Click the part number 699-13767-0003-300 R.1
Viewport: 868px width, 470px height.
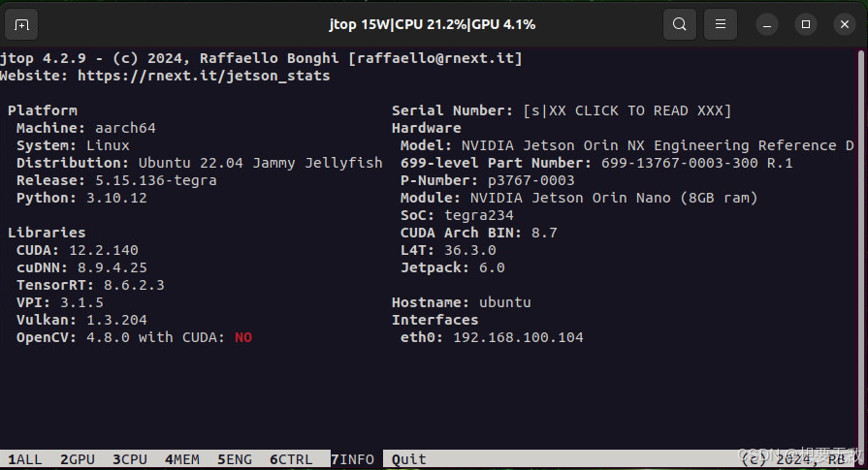(697, 163)
